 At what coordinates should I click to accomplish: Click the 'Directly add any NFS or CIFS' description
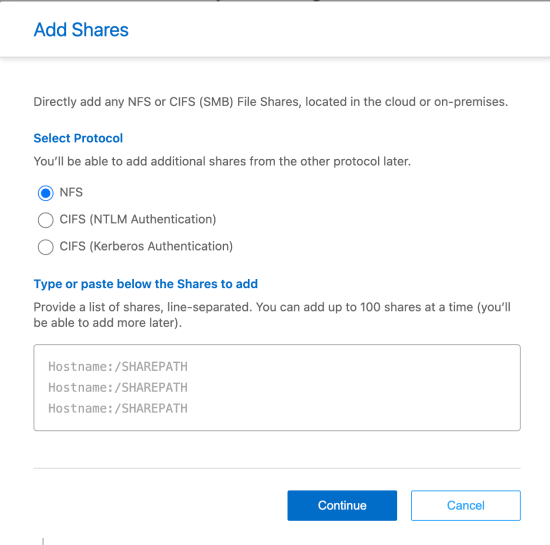(x=271, y=102)
